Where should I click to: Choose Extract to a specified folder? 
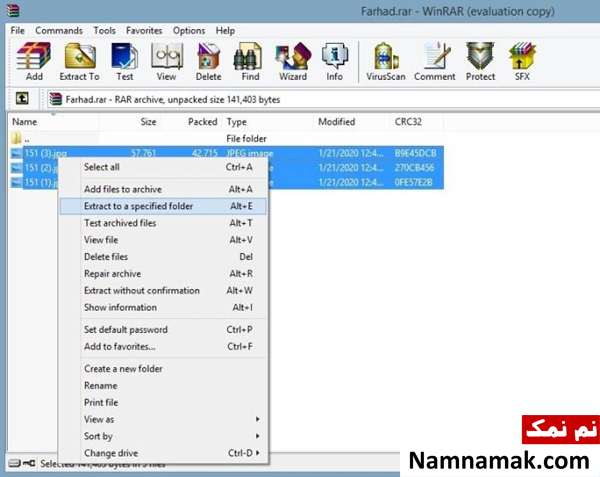pyautogui.click(x=163, y=206)
